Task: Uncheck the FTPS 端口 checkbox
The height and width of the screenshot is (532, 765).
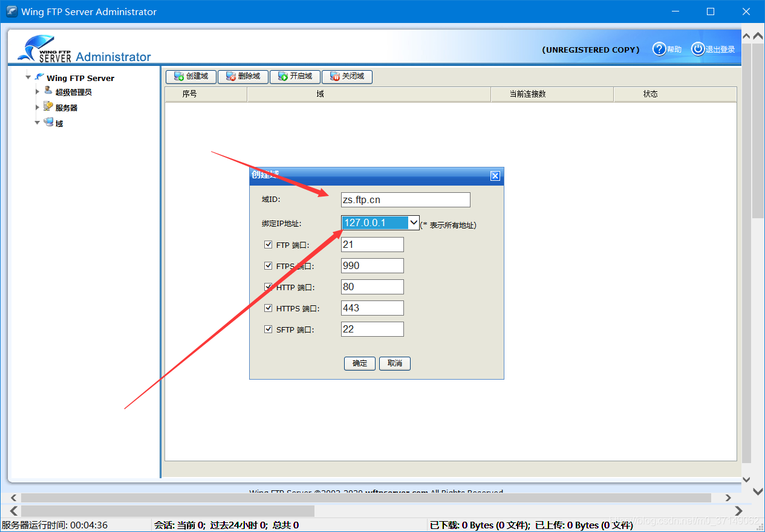Action: [x=269, y=265]
